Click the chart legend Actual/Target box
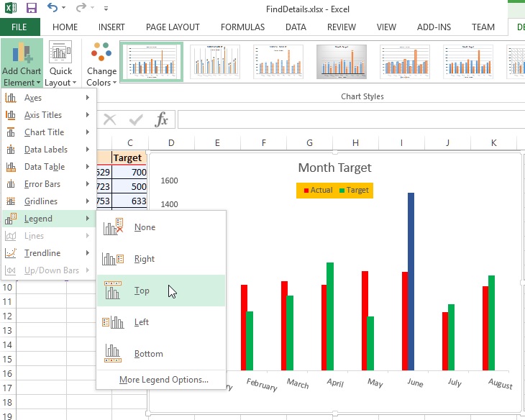Screen dimensions: 525x420 pos(334,191)
